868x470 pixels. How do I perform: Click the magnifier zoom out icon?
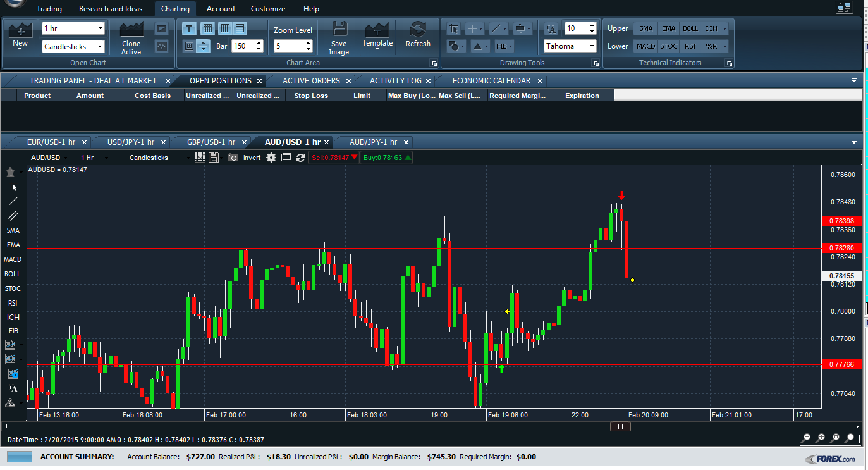807,438
